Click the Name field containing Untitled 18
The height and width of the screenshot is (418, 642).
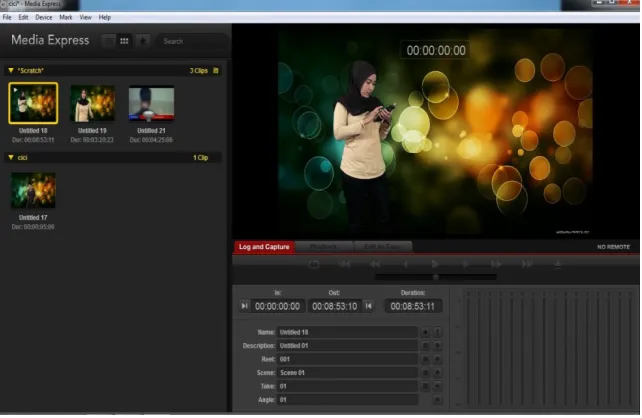coord(348,333)
